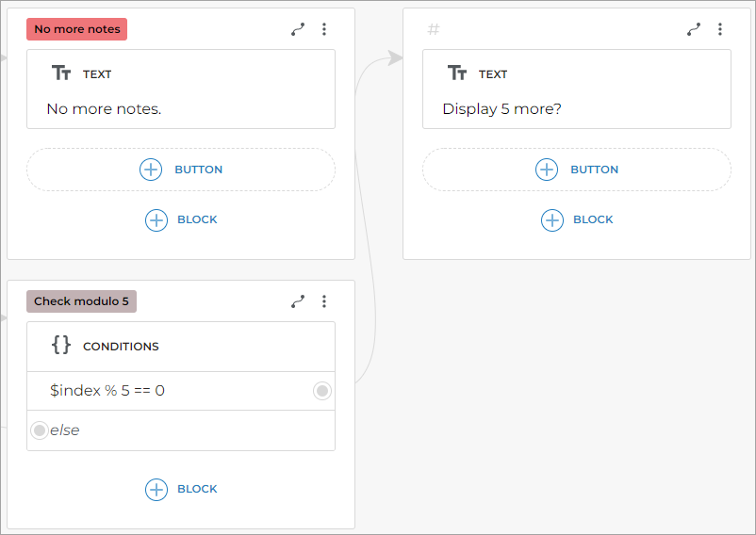Open three-dot menu on Display 5 more card
This screenshot has width=756, height=535.
pos(720,29)
